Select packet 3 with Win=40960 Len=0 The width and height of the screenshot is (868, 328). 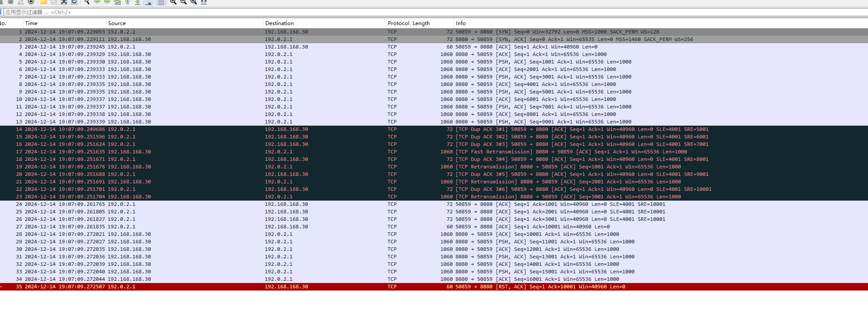(434, 47)
